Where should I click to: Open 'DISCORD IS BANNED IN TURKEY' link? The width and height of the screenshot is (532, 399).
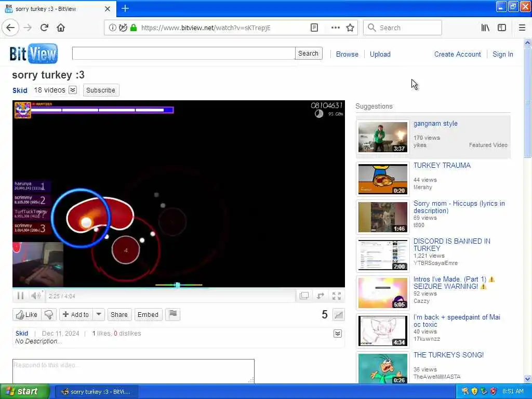coord(451,245)
